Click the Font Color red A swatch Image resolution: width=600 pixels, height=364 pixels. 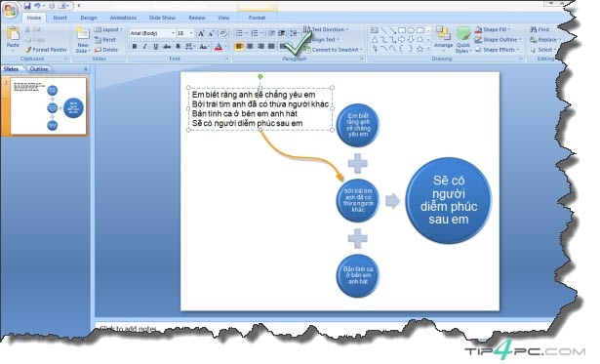click(219, 46)
